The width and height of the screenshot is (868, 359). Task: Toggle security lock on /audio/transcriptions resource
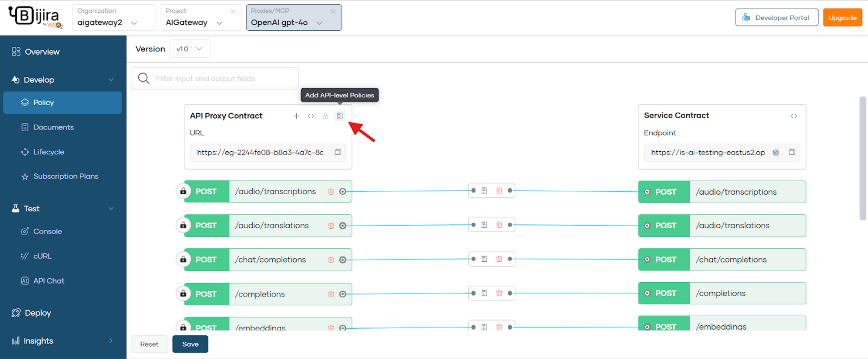(183, 191)
